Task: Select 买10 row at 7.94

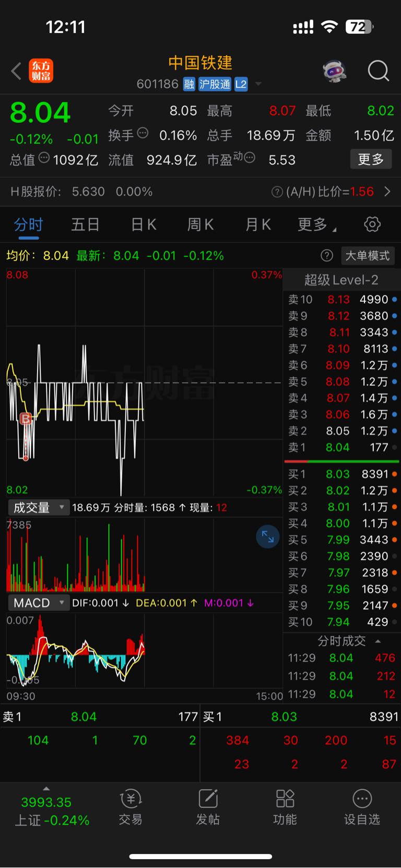Action: [x=342, y=622]
